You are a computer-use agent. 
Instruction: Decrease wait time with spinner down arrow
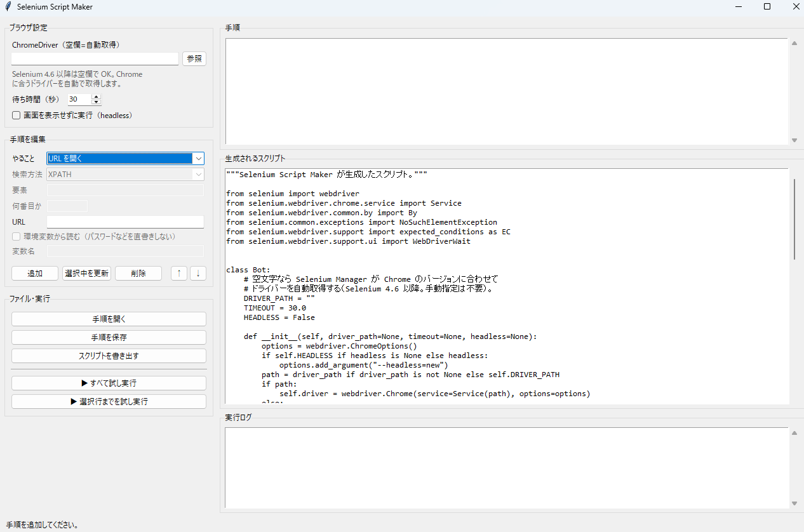click(x=96, y=102)
